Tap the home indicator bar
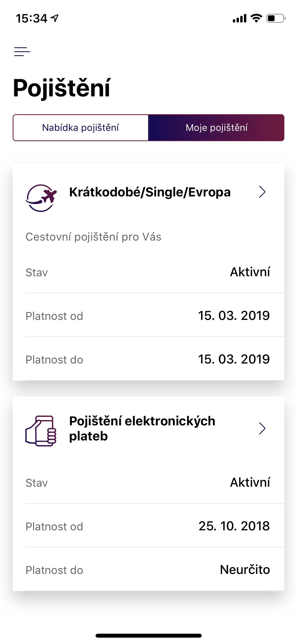Image resolution: width=297 pixels, height=644 pixels. click(148, 636)
